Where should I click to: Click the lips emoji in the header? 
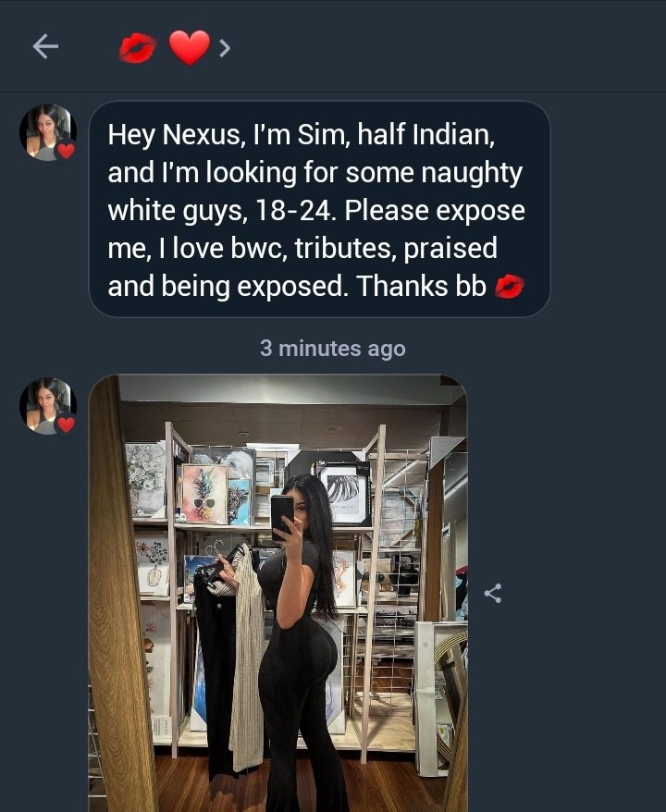(x=137, y=48)
